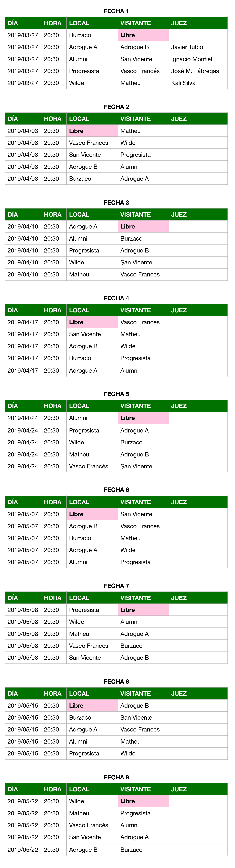Select the pink Libre cell in Fecha 1
Viewport: 235px width, 868px height.
pyautogui.click(x=143, y=35)
